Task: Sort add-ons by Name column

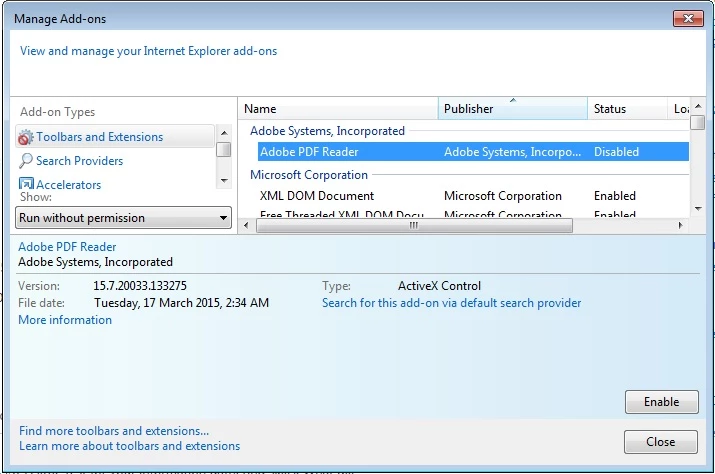Action: pos(337,109)
